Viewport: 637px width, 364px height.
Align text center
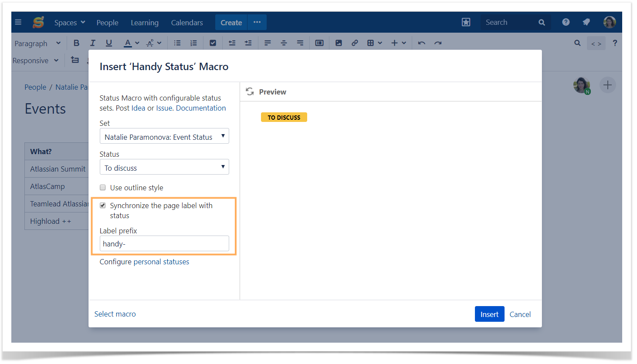point(284,43)
